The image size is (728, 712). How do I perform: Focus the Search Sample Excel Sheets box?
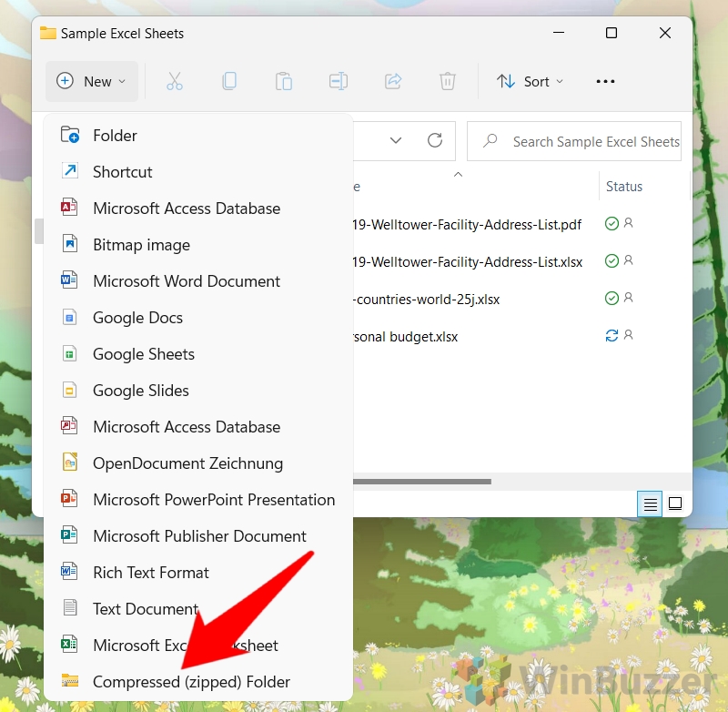(574, 141)
